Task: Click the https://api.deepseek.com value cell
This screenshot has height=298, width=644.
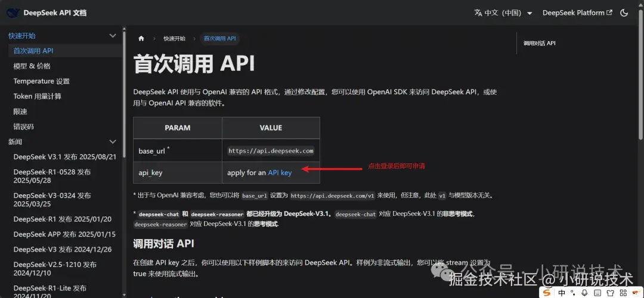Action: click(x=271, y=151)
